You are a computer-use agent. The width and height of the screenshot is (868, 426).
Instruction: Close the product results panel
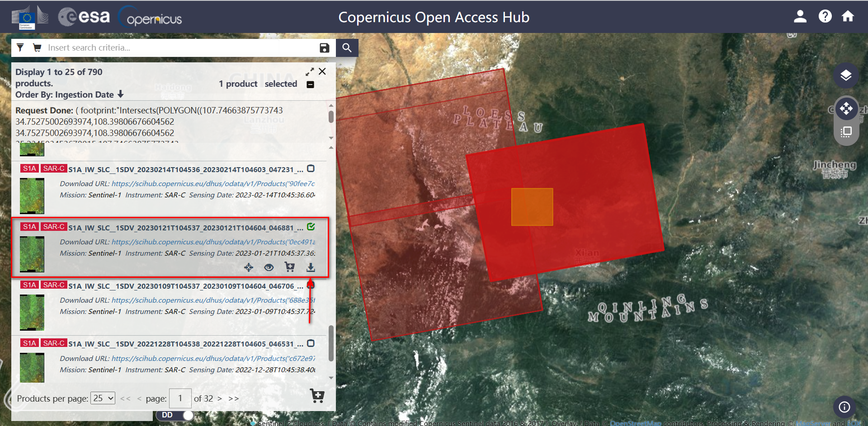click(x=322, y=71)
